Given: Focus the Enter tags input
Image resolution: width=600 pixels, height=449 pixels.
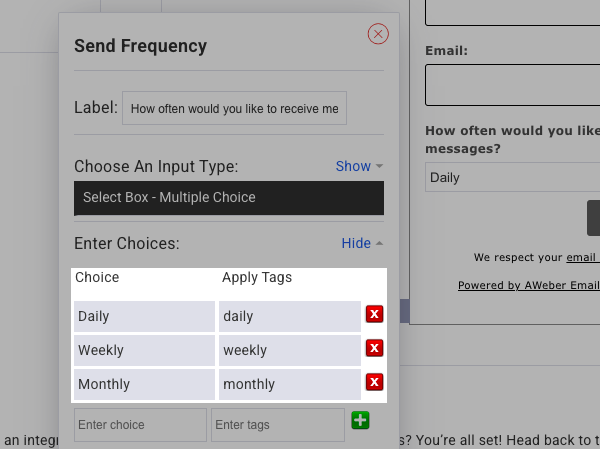Looking at the screenshot, I should 277,425.
